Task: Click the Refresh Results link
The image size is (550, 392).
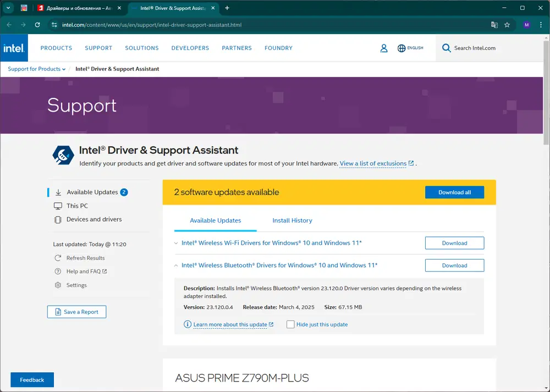Action: 86,258
